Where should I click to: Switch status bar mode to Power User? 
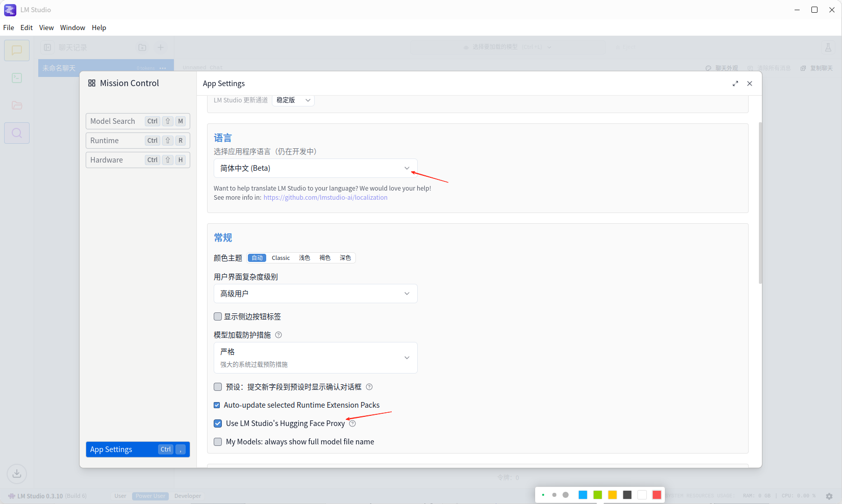150,496
